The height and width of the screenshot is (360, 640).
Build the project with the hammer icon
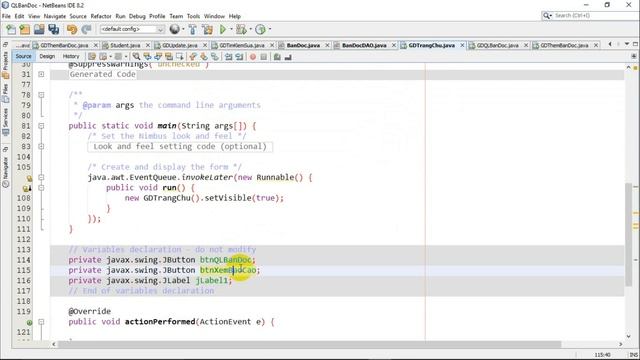tap(193, 29)
